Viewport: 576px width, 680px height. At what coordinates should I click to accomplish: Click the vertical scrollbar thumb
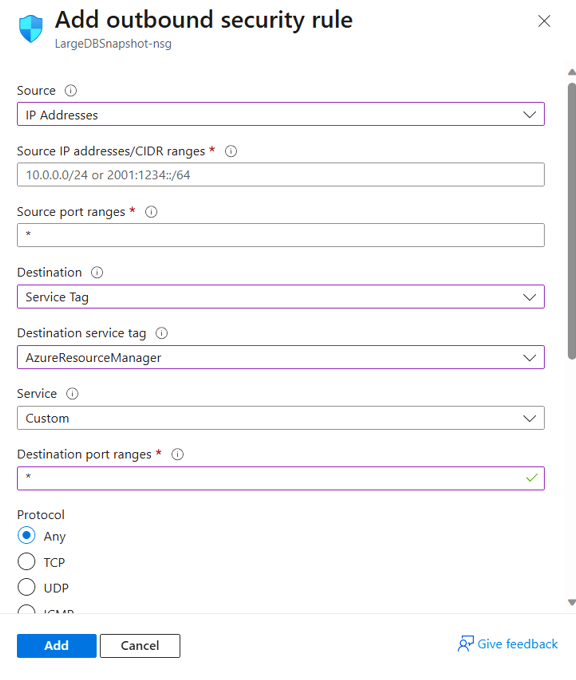(x=572, y=221)
